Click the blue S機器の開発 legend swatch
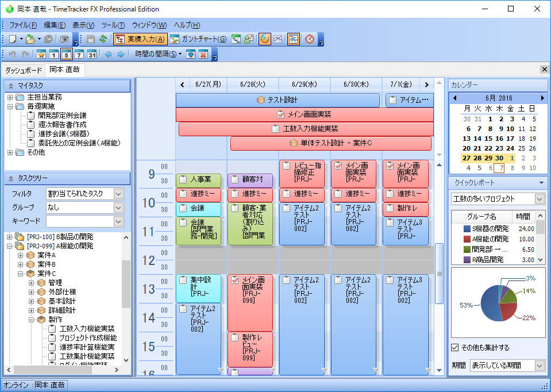Image resolution: width=551 pixels, height=392 pixels. pos(467,229)
